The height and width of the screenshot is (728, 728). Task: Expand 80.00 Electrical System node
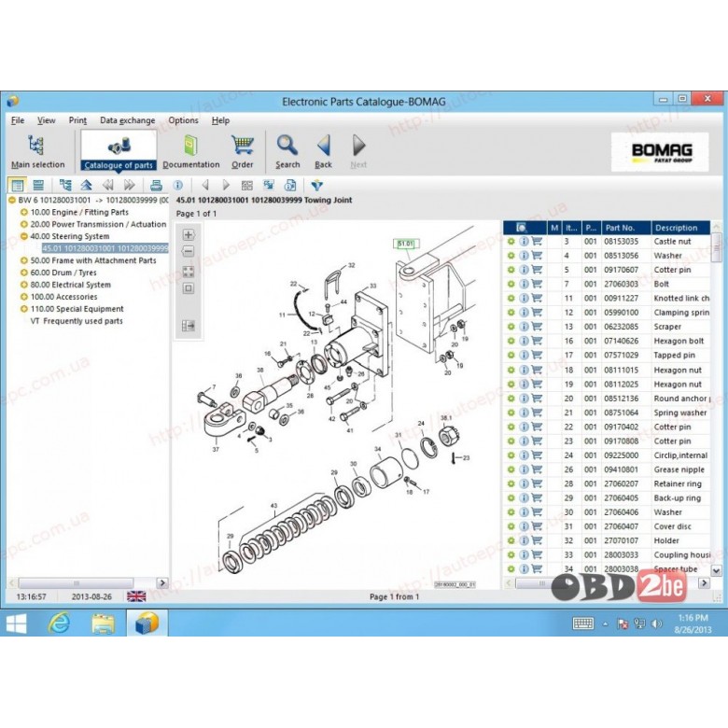click(24, 285)
